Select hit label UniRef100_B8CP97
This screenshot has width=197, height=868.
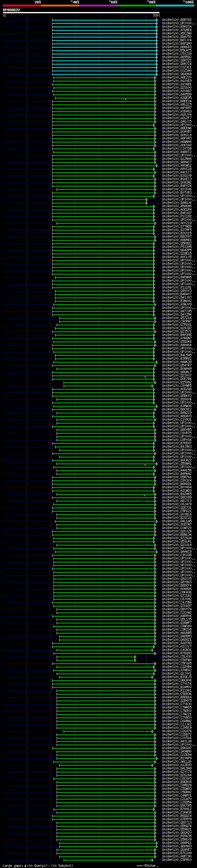coord(176,236)
